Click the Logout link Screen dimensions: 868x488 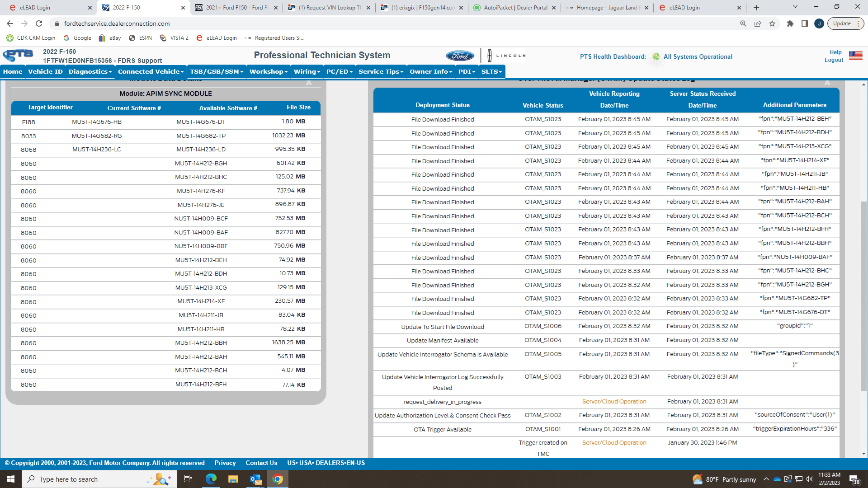pos(834,60)
